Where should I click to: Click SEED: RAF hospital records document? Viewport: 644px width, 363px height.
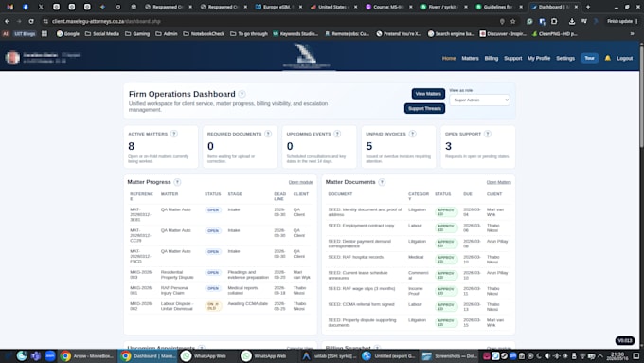point(356,257)
